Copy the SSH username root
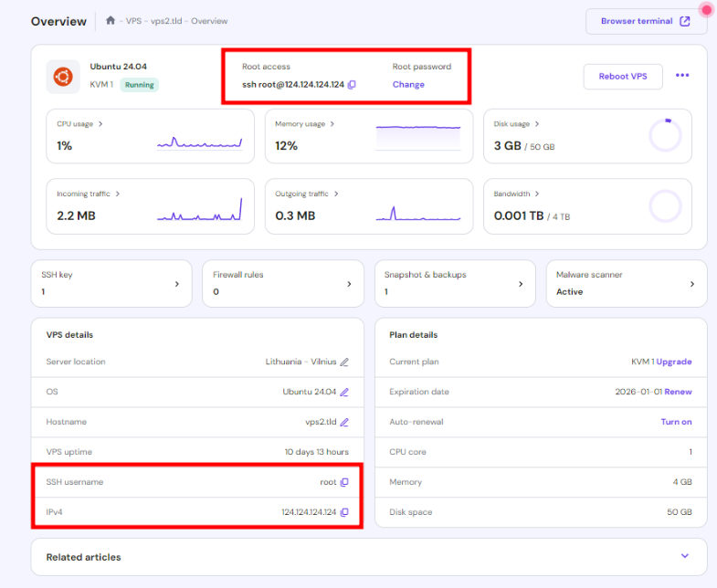The width and height of the screenshot is (717, 588). pyautogui.click(x=344, y=482)
